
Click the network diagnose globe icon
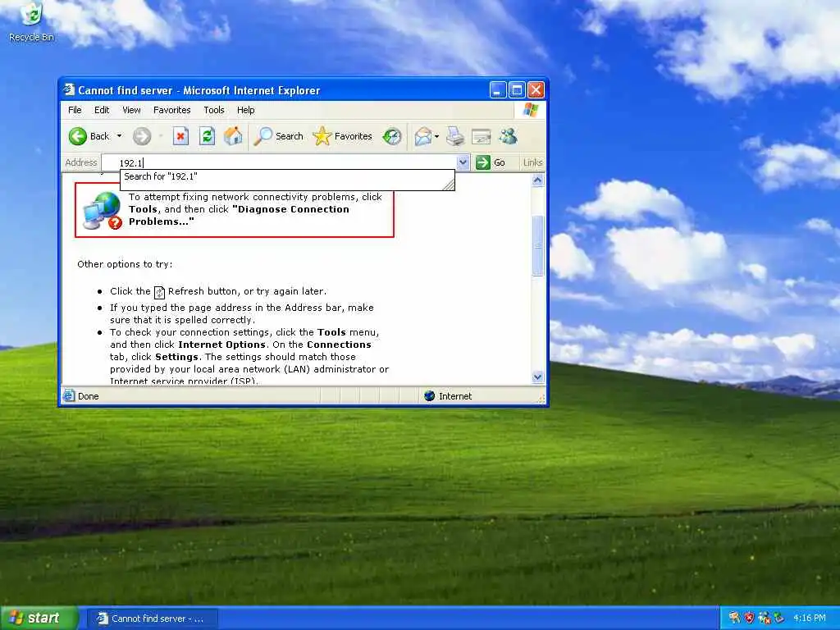103,211
